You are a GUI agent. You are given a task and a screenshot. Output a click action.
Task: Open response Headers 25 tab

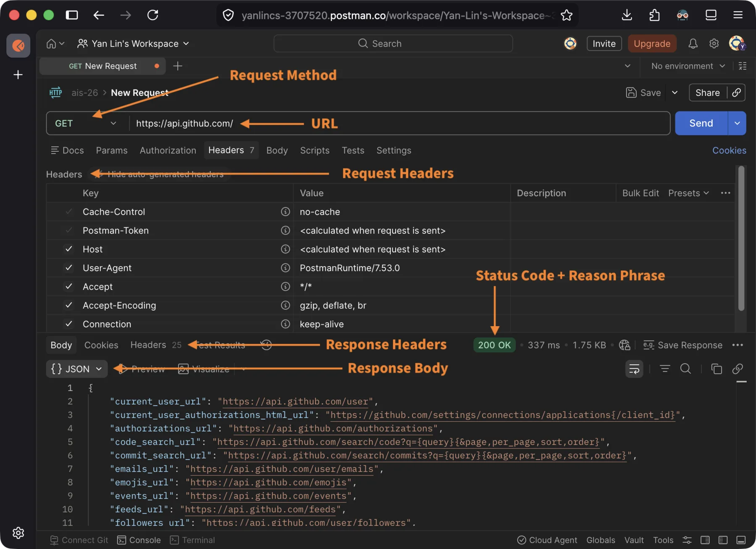tap(156, 345)
